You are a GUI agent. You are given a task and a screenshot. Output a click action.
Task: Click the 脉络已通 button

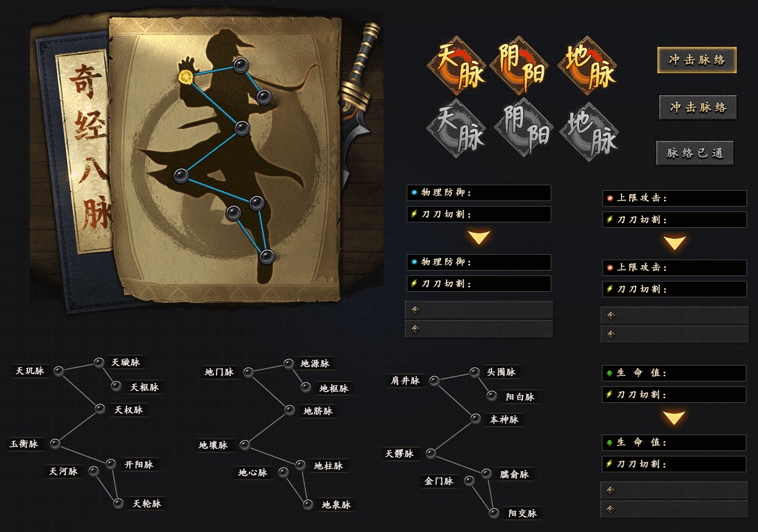point(695,153)
